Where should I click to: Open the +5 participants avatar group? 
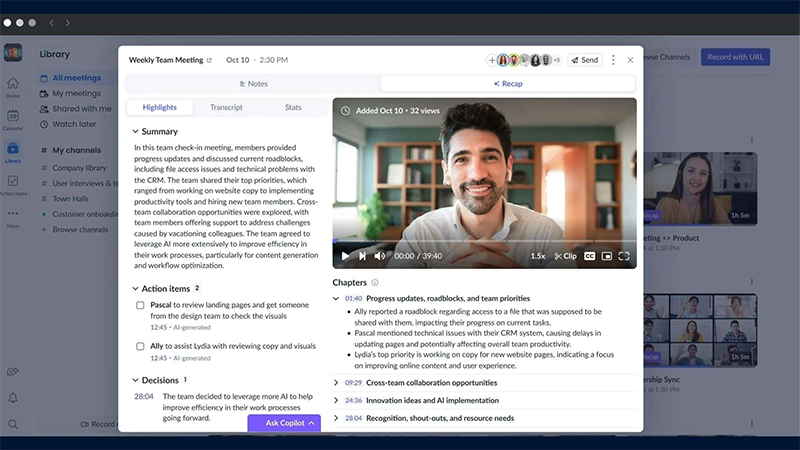click(x=557, y=60)
